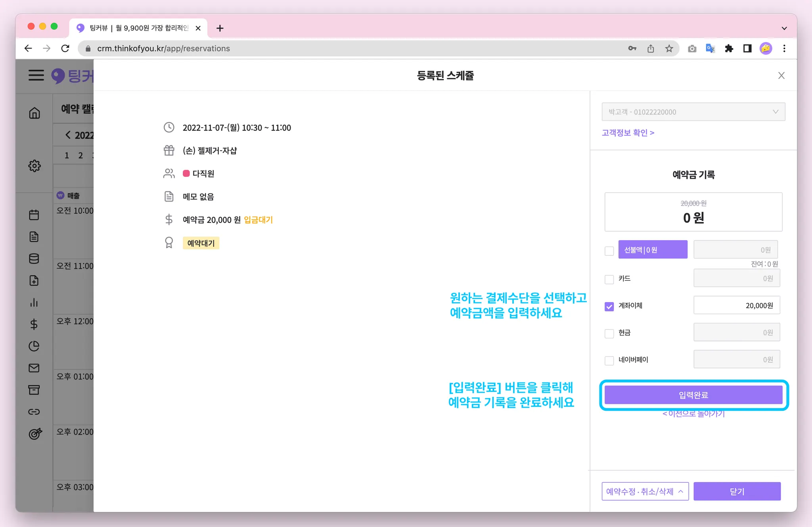Viewport: 812px width, 527px height.
Task: Open 예약수정·취소/삭제 dropdown menu
Action: coord(645,491)
